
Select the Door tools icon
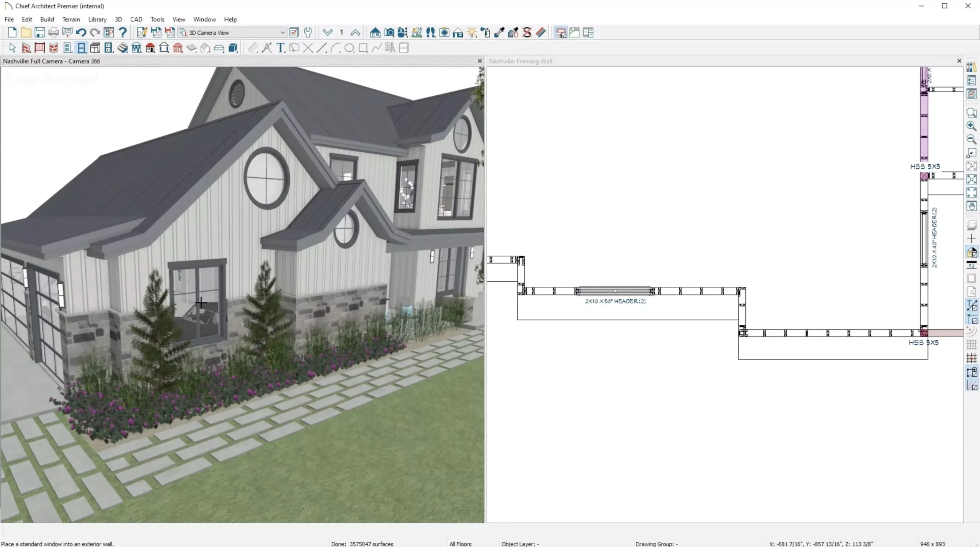[x=67, y=48]
